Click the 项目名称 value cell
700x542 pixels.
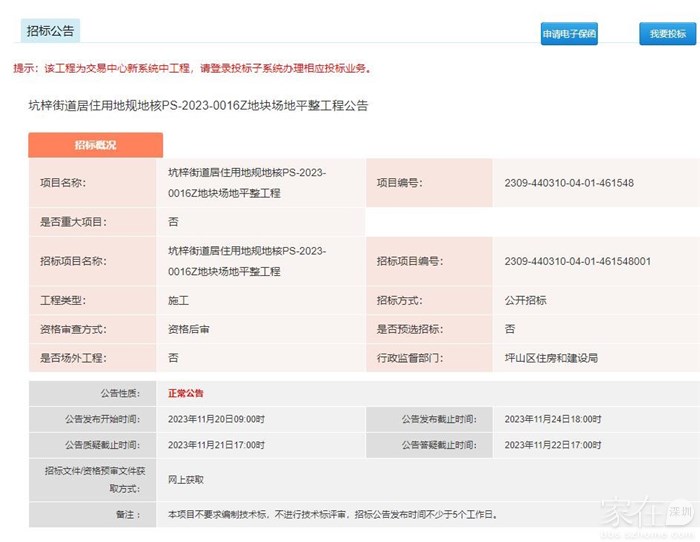[246, 183]
